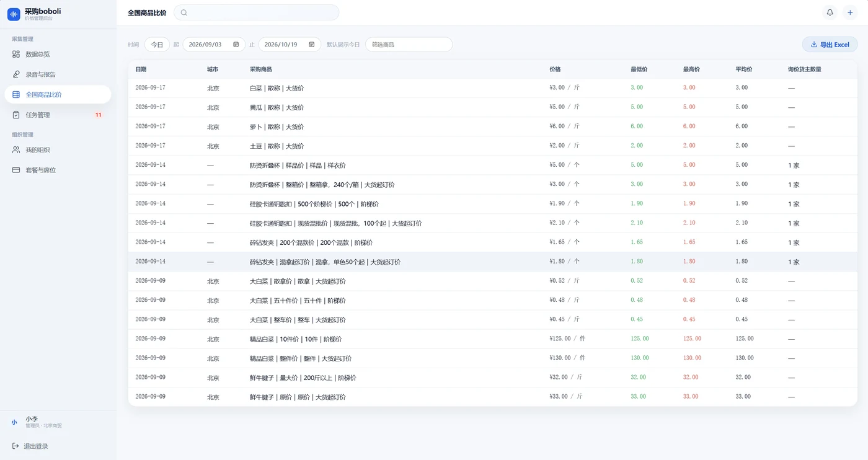Click the plus icon in top bar
The height and width of the screenshot is (460, 868).
(x=850, y=12)
